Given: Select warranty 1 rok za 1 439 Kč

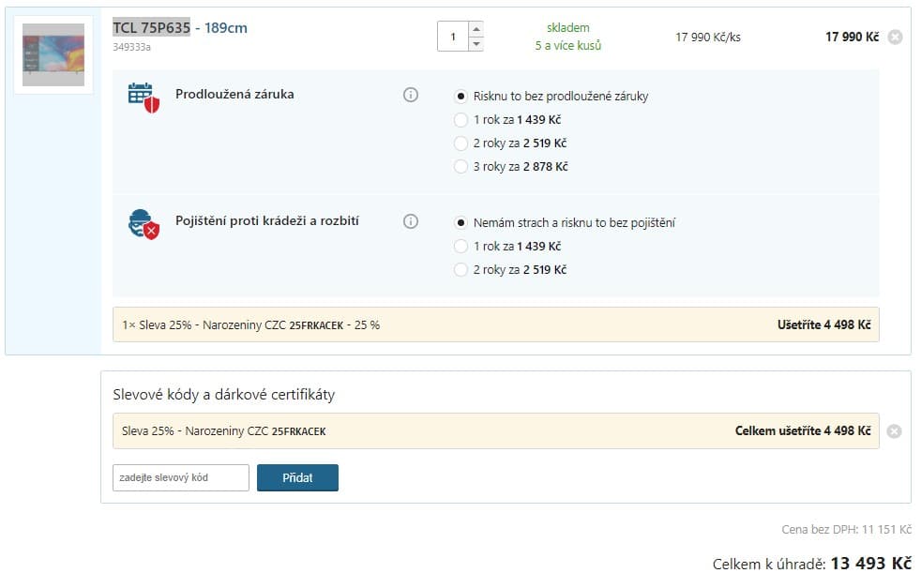Looking at the screenshot, I should tap(461, 120).
